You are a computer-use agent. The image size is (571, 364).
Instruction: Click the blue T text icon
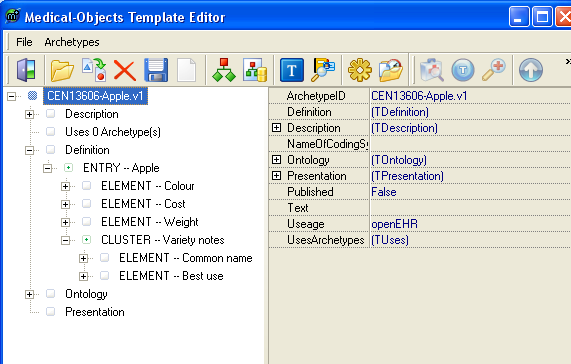[292, 70]
